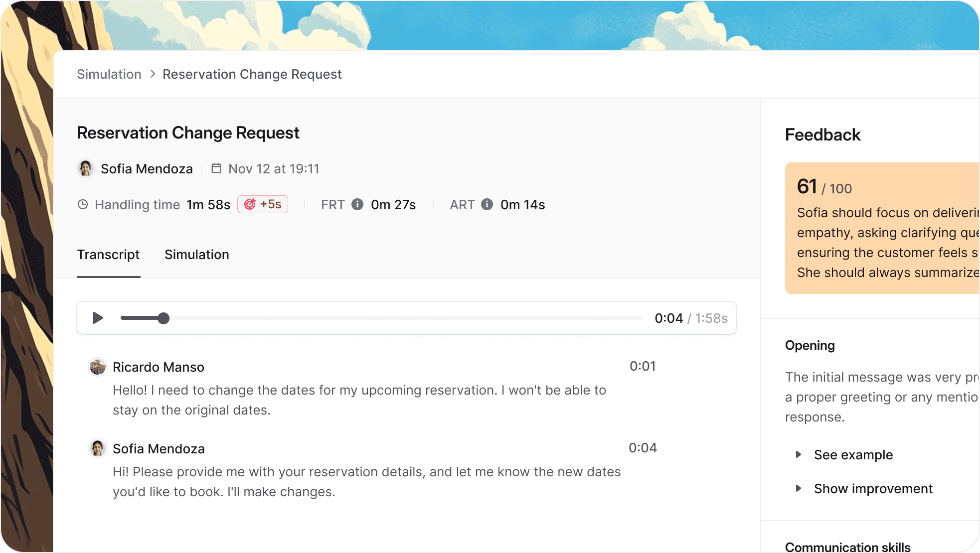
Task: Click Ricardo Manso's transcript avatar
Action: [x=98, y=367]
